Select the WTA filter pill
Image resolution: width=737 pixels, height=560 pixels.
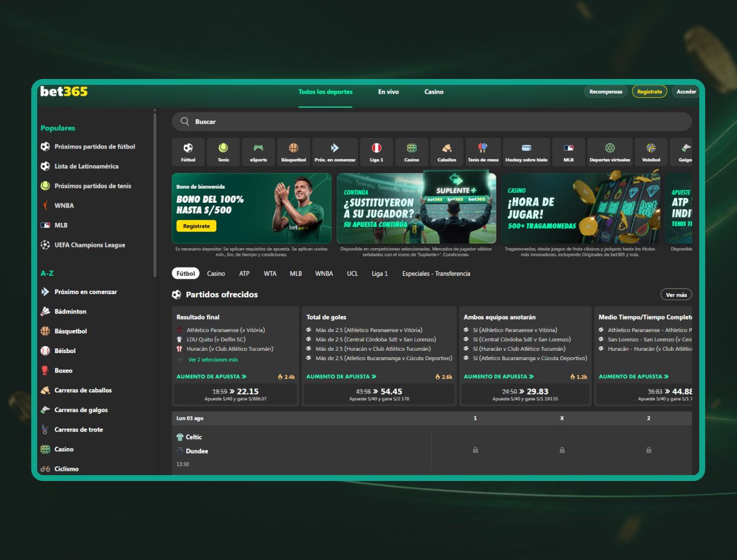[x=270, y=274]
